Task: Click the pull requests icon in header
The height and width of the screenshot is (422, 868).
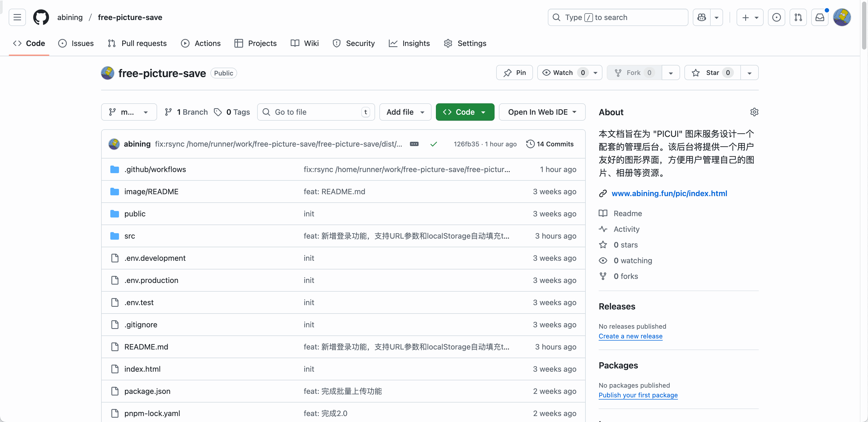Action: coord(798,17)
